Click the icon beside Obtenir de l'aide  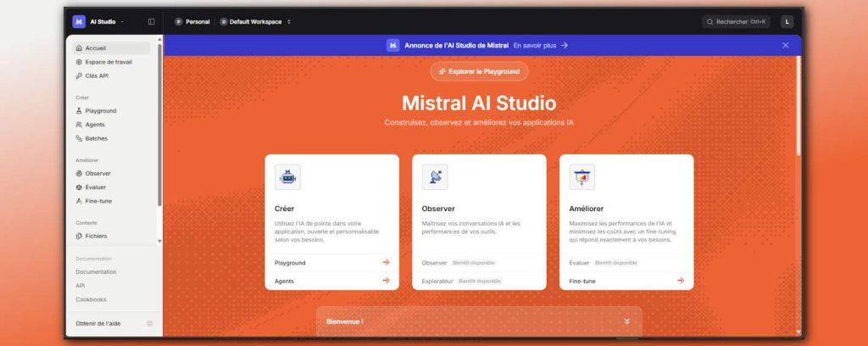point(149,323)
